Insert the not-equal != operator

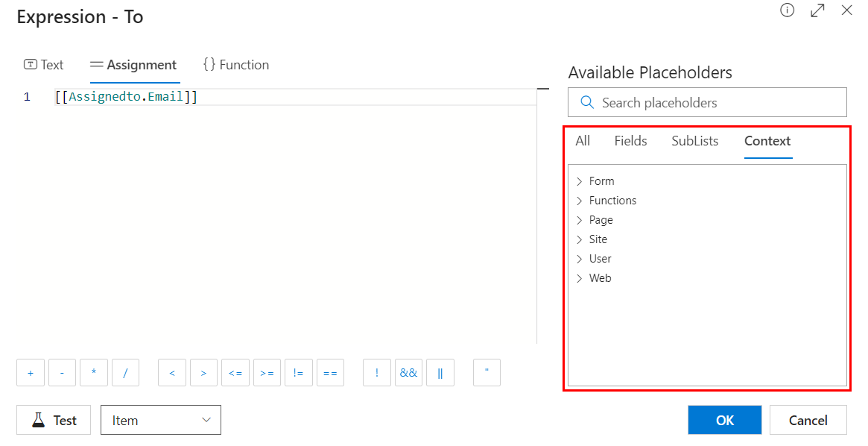pyautogui.click(x=298, y=373)
